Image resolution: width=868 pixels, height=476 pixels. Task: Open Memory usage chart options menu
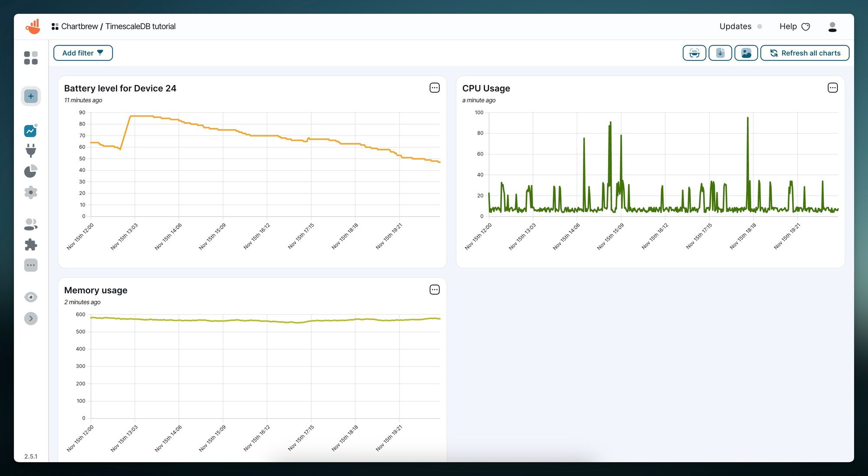(434, 290)
